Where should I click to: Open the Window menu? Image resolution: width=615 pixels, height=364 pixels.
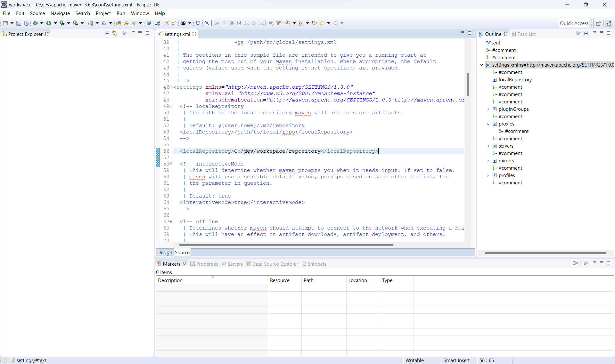tap(140, 13)
